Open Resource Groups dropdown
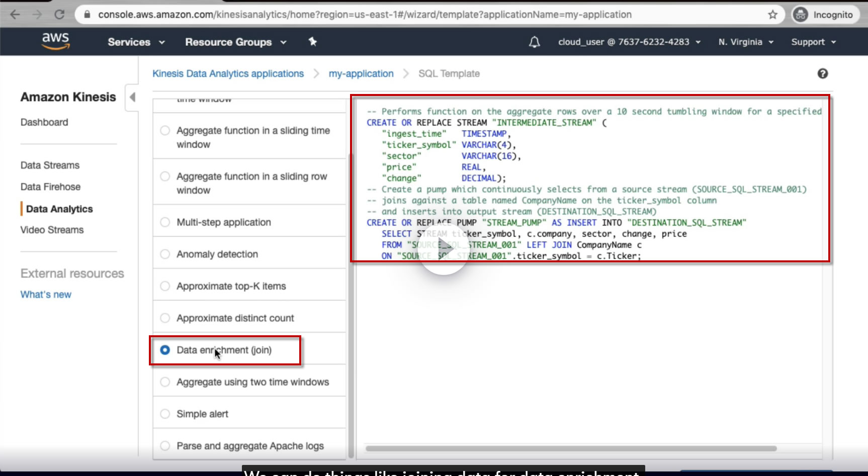 235,42
